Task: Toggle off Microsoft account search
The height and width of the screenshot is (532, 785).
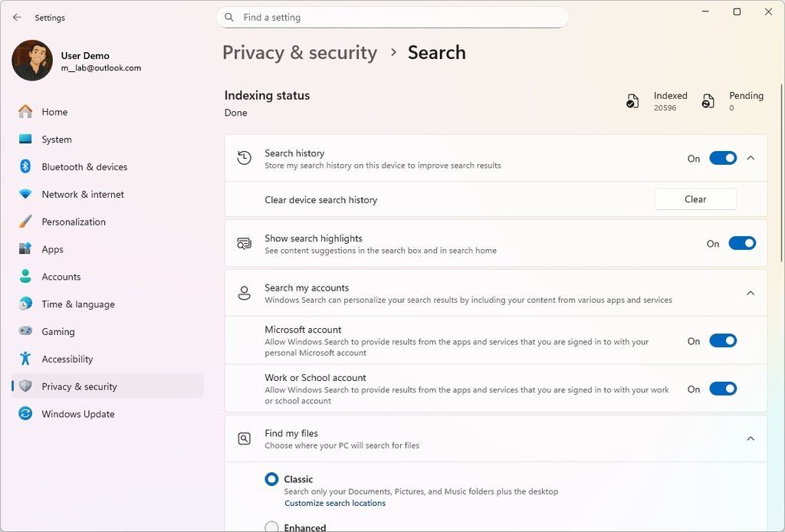Action: [722, 341]
